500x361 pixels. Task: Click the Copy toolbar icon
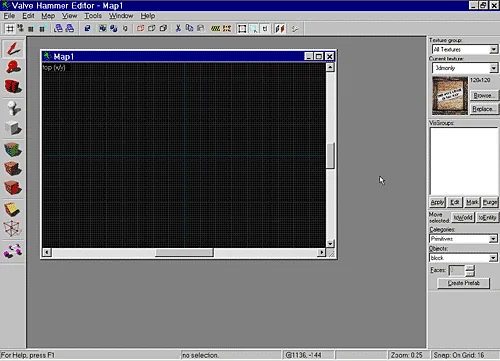pos(189,29)
